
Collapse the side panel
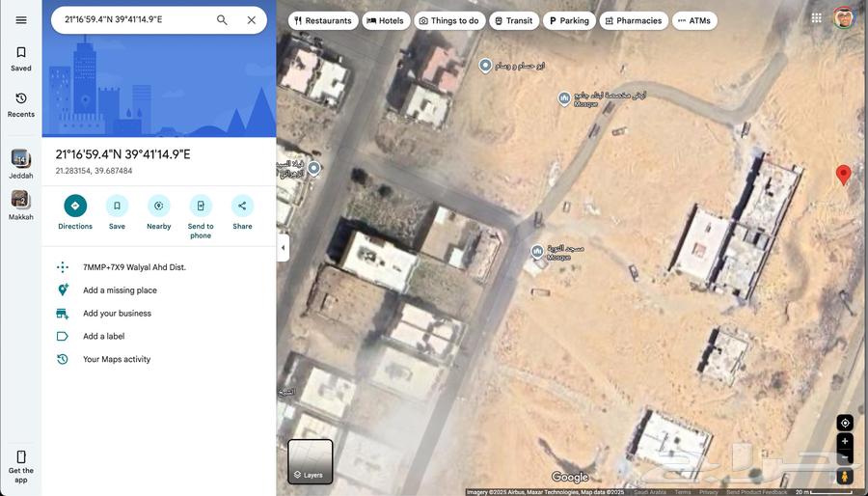click(x=283, y=247)
